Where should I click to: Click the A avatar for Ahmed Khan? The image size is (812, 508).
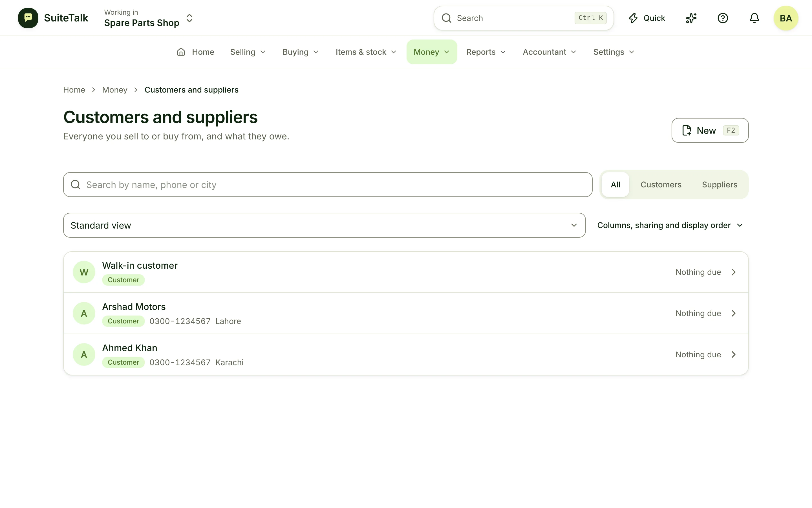(x=84, y=354)
